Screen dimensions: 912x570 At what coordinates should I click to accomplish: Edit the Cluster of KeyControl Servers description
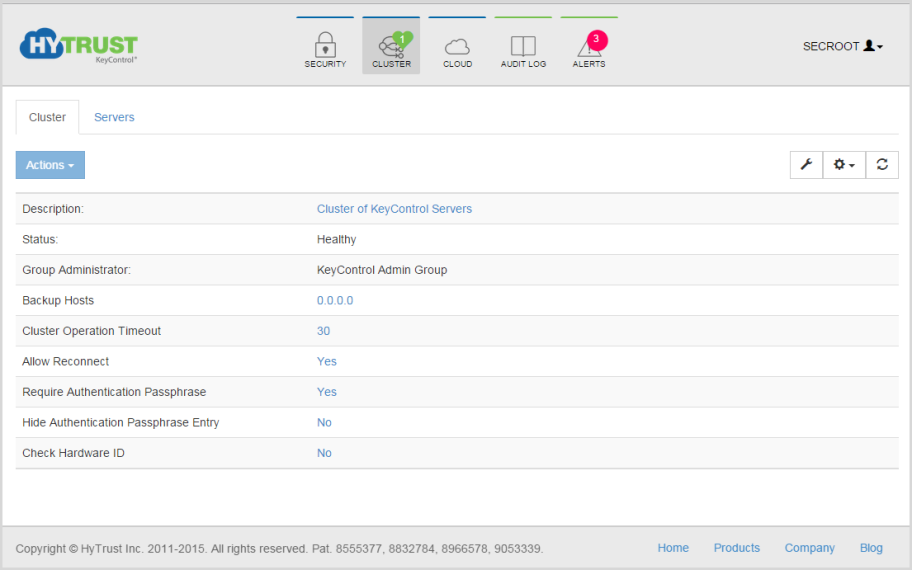click(x=394, y=209)
